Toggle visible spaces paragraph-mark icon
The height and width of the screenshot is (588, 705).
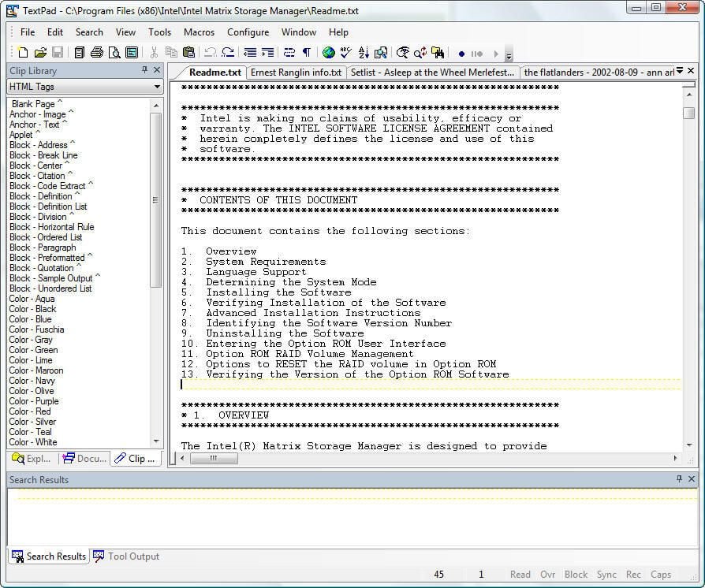click(x=307, y=53)
